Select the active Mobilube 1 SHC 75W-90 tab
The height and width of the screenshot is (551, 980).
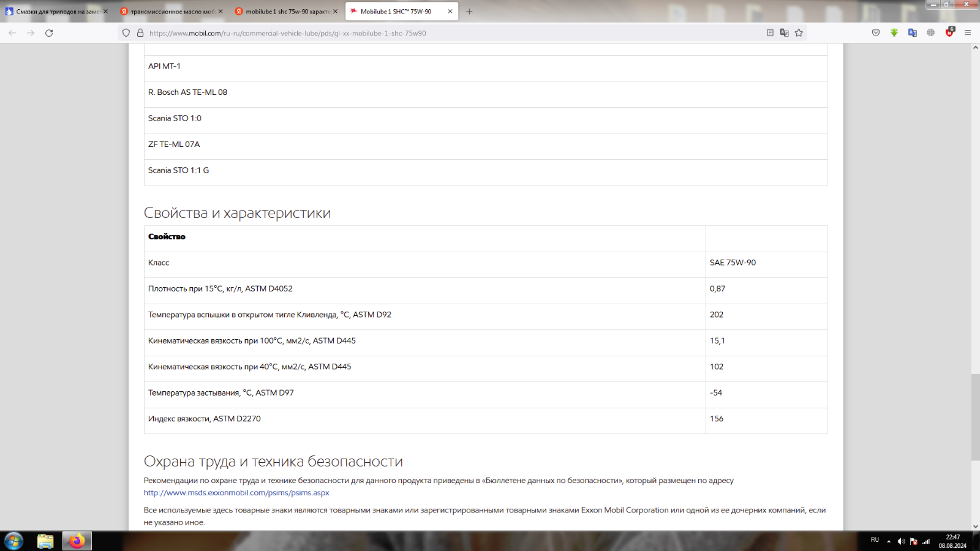click(x=401, y=12)
